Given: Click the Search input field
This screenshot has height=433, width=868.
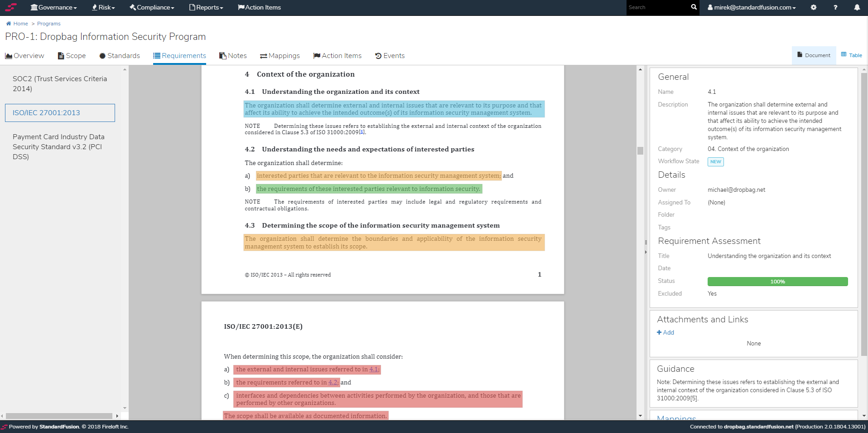Looking at the screenshot, I should coord(657,7).
